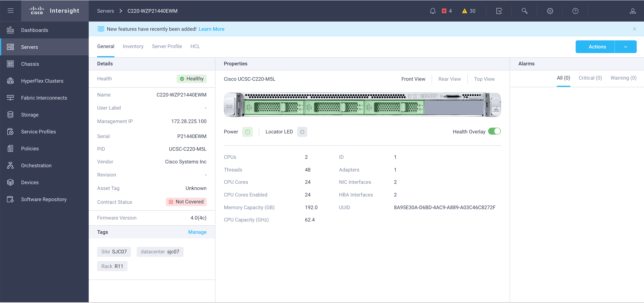
Task: Click the Healthy status badge
Action: tap(191, 79)
